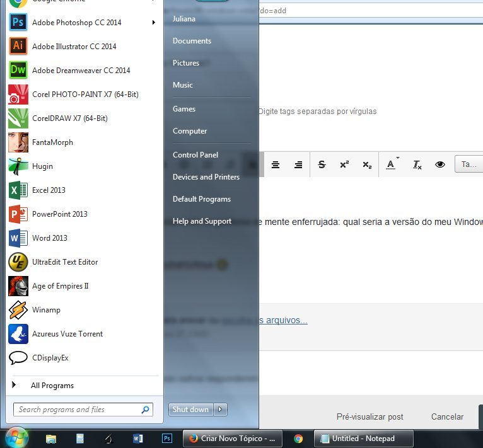Open Computer from Start menu

190,131
